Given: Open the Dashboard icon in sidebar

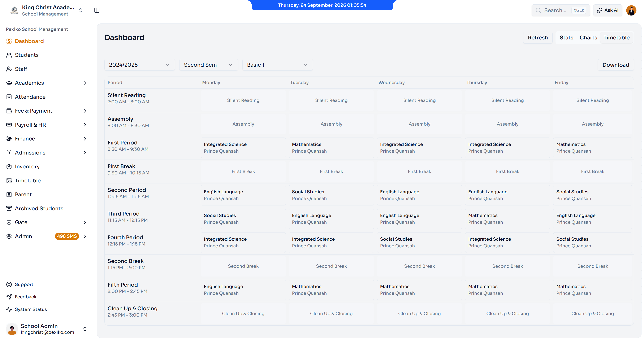Looking at the screenshot, I should point(9,41).
